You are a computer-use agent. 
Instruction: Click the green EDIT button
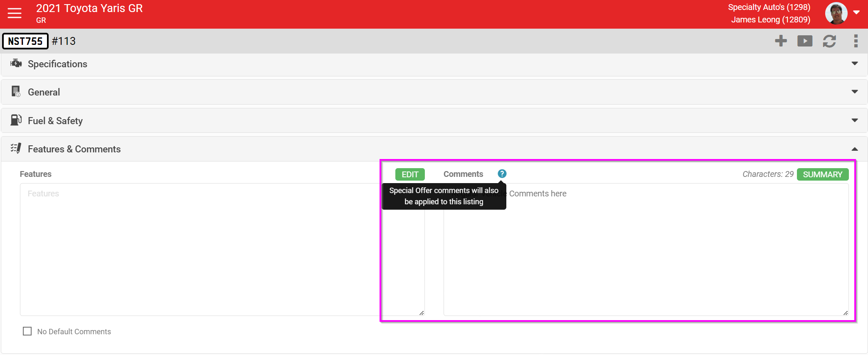(x=410, y=174)
